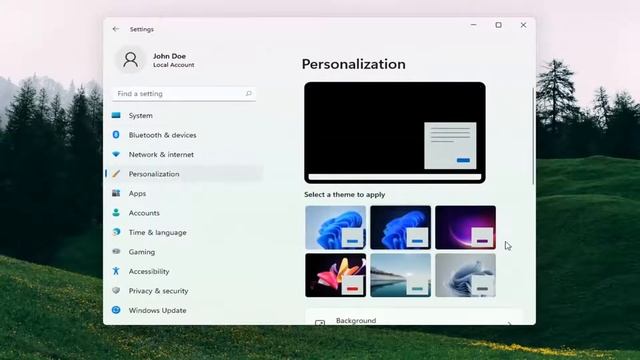Screen dimensions: 640x360
Task: Apply the light blue bloom theme
Action: click(336, 227)
